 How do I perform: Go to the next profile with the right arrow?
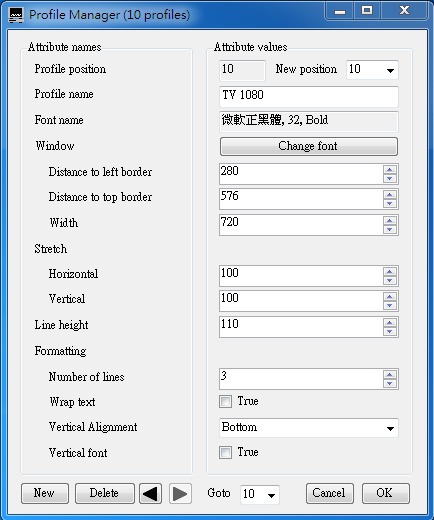tap(180, 493)
